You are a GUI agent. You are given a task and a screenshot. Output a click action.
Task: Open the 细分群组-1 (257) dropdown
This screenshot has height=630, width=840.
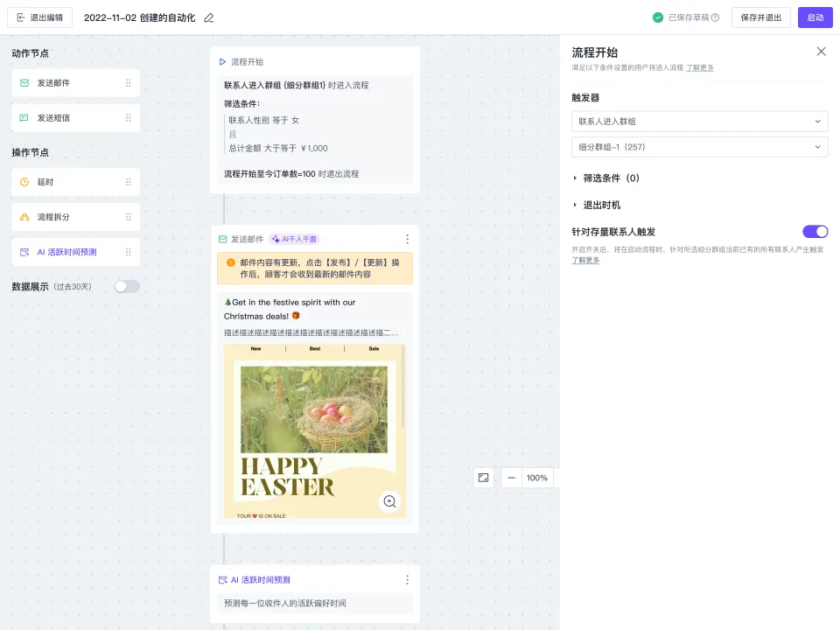coord(699,147)
